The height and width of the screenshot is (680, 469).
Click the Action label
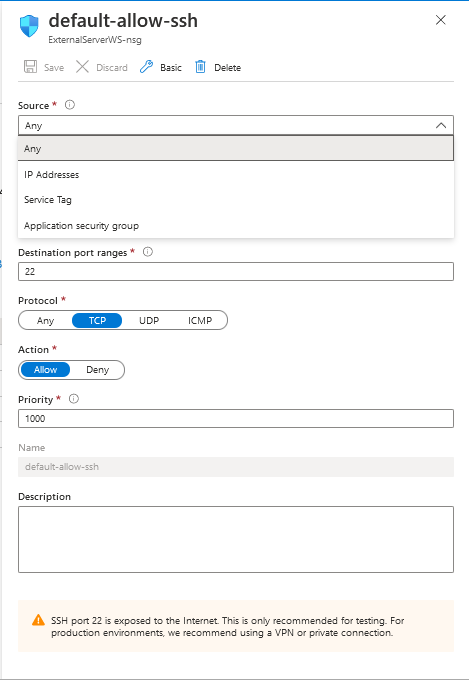point(33,350)
